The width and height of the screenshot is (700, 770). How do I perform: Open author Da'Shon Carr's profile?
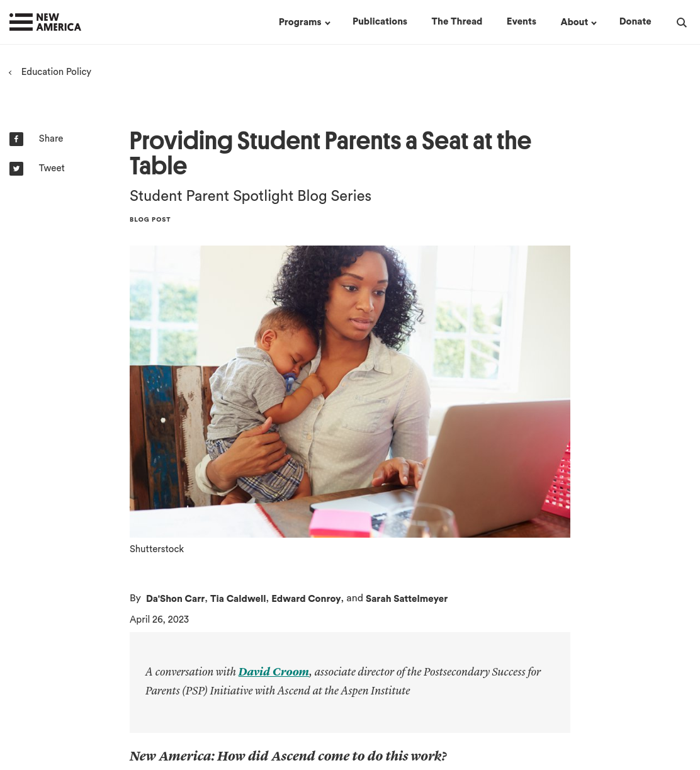point(176,599)
